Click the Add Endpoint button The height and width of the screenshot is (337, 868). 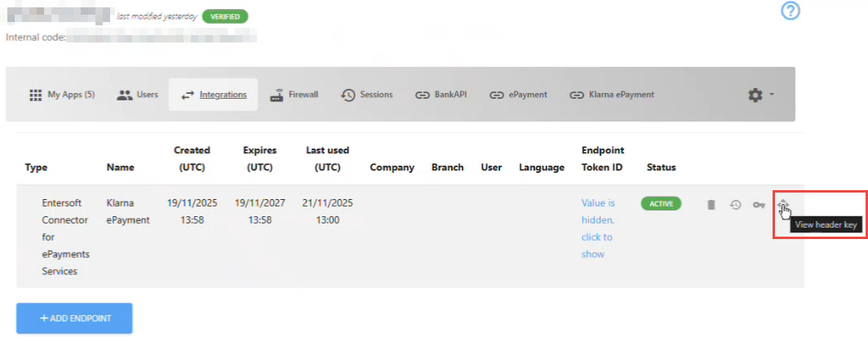pos(74,318)
